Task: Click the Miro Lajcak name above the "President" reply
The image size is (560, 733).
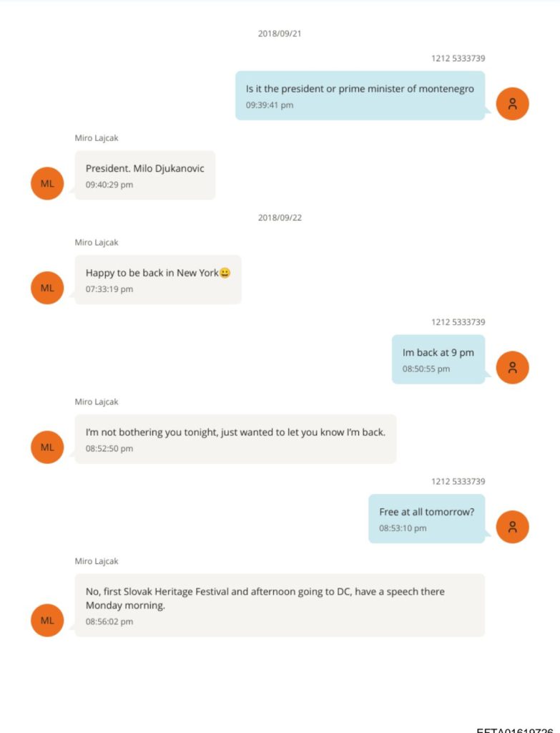Action: pos(97,138)
